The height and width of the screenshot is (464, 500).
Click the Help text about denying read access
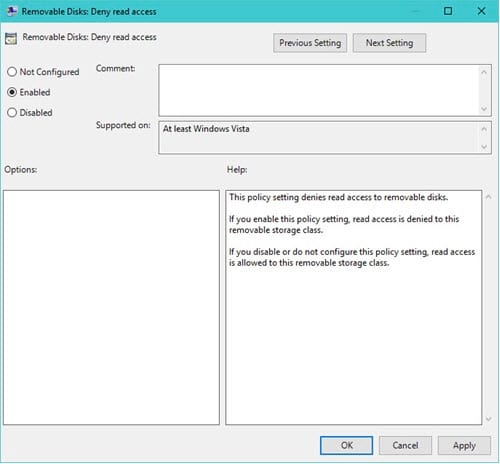(x=338, y=197)
